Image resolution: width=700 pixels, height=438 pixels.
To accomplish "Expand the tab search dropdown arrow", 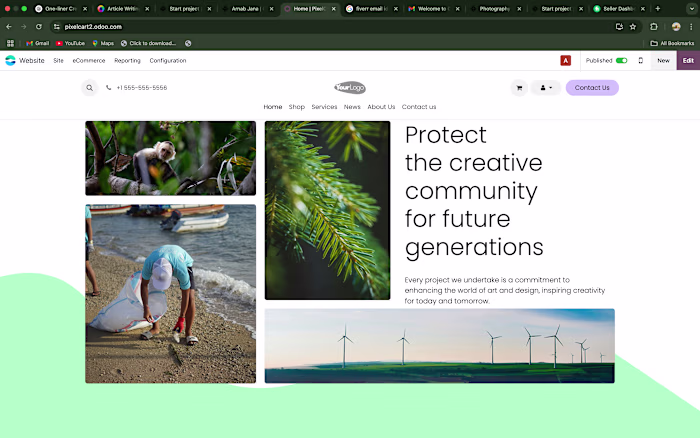I will pos(692,8).
